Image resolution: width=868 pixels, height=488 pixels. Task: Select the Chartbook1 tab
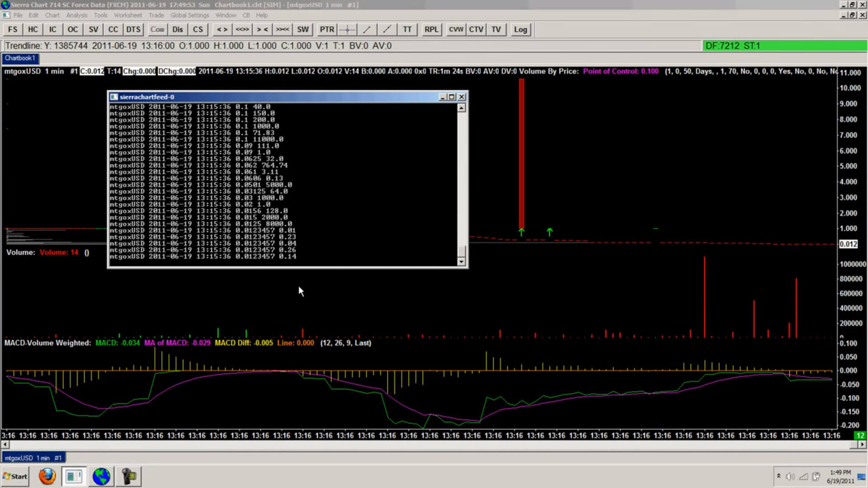pyautogui.click(x=20, y=58)
